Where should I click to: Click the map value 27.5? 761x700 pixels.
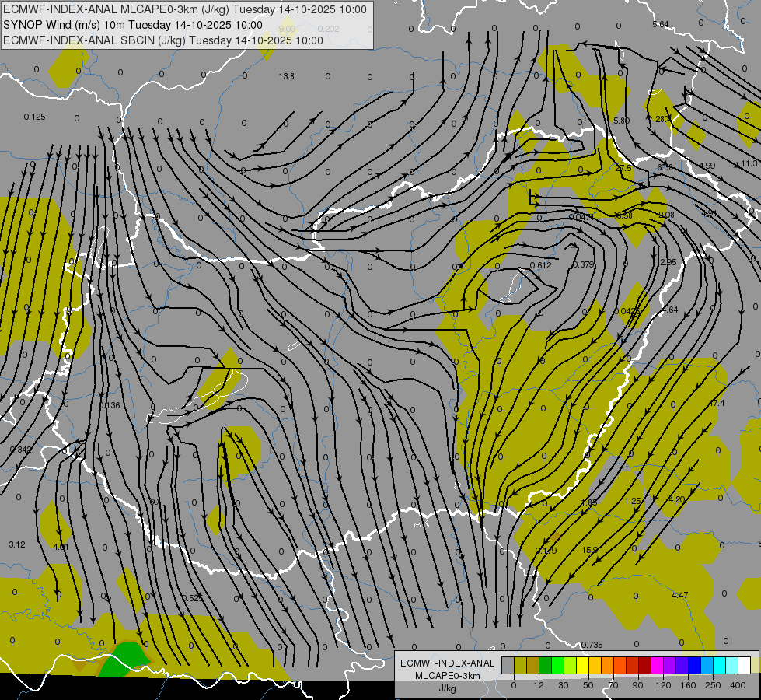coord(623,168)
